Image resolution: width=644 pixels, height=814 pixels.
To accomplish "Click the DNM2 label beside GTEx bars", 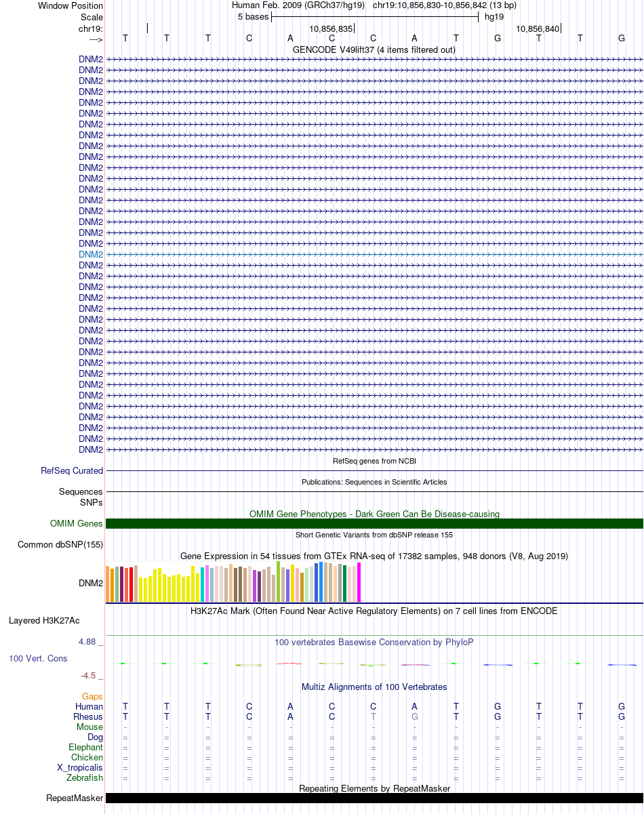I will click(x=91, y=583).
